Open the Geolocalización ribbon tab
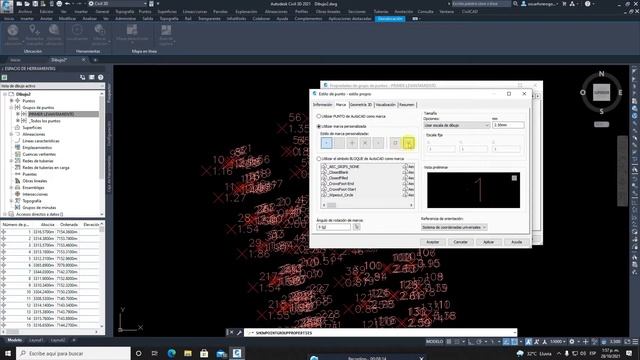 [390, 19]
